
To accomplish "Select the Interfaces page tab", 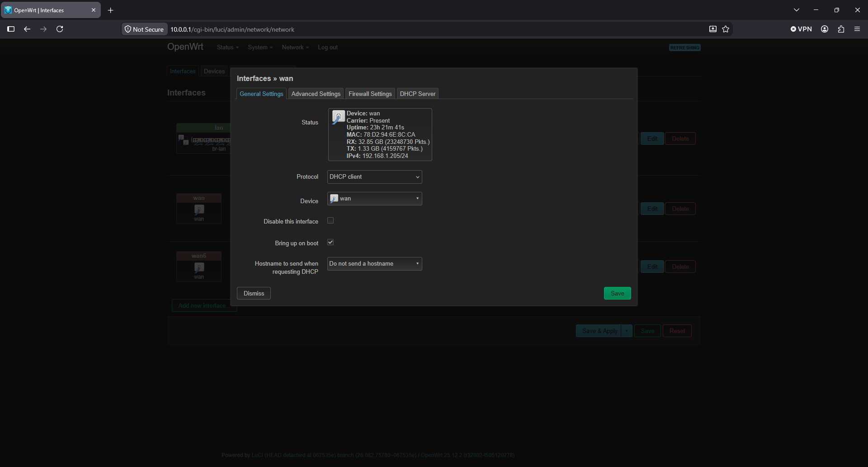I will (x=183, y=71).
